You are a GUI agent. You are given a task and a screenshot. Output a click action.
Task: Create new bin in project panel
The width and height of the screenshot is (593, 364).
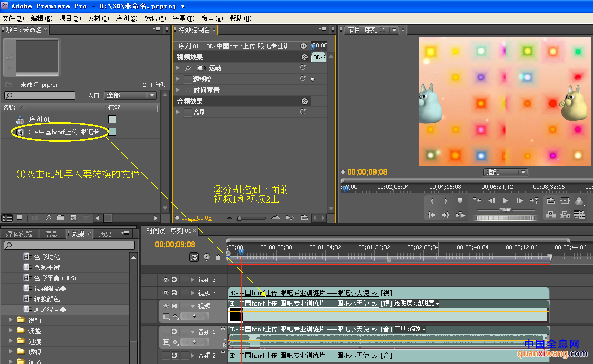coord(61,218)
